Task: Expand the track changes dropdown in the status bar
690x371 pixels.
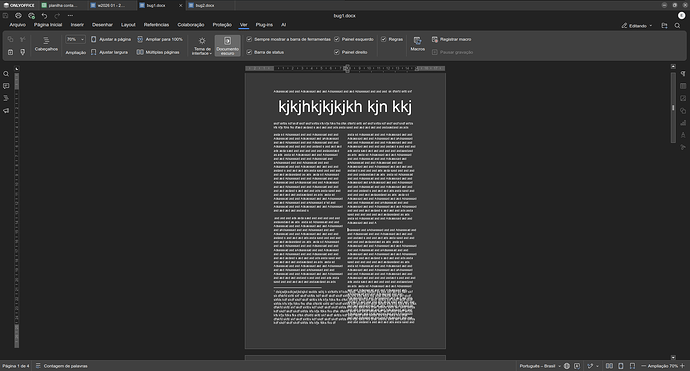Action: (597, 366)
